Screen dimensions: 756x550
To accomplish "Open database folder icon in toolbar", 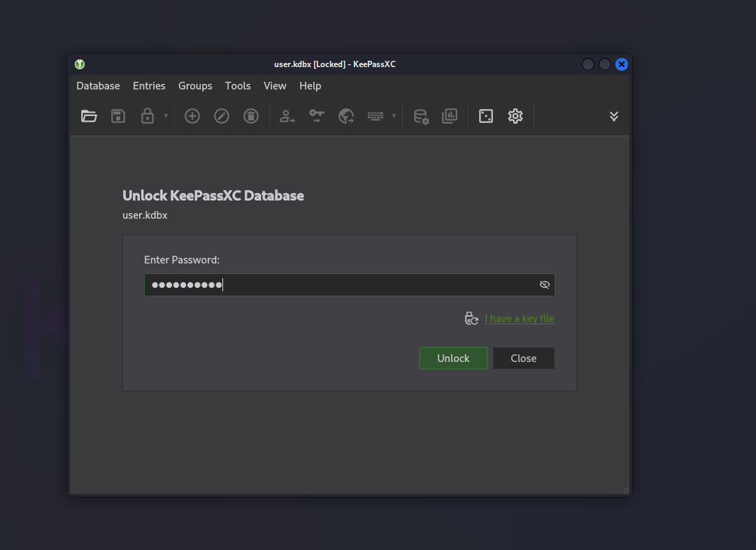I will (90, 116).
